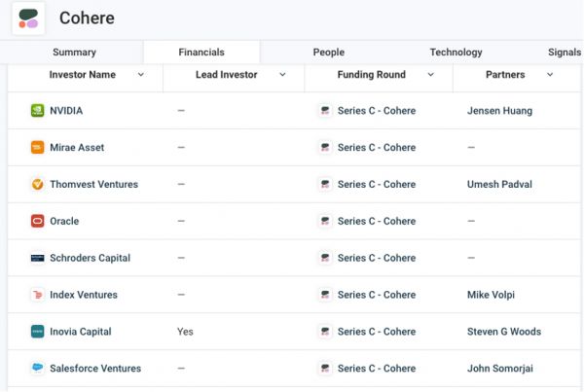
Task: Click the Inovia Capital logo icon
Action: click(38, 332)
